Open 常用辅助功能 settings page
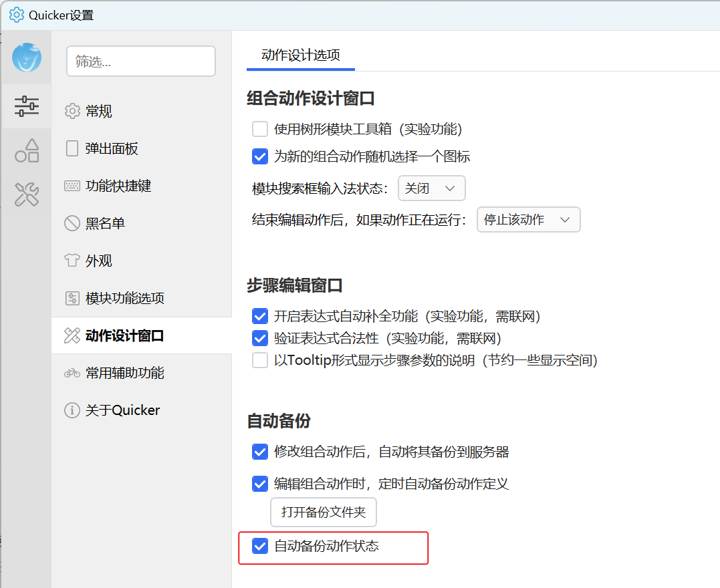This screenshot has height=588, width=720. pyautogui.click(x=142, y=373)
